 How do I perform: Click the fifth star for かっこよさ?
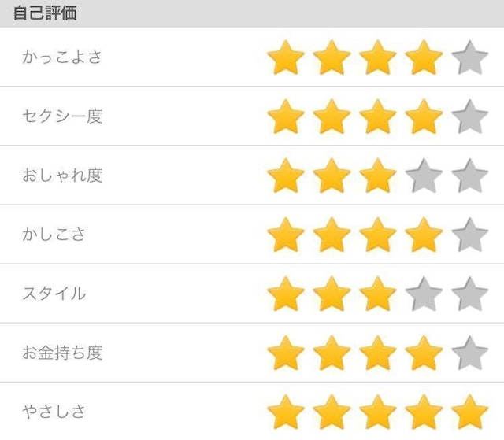[470, 57]
